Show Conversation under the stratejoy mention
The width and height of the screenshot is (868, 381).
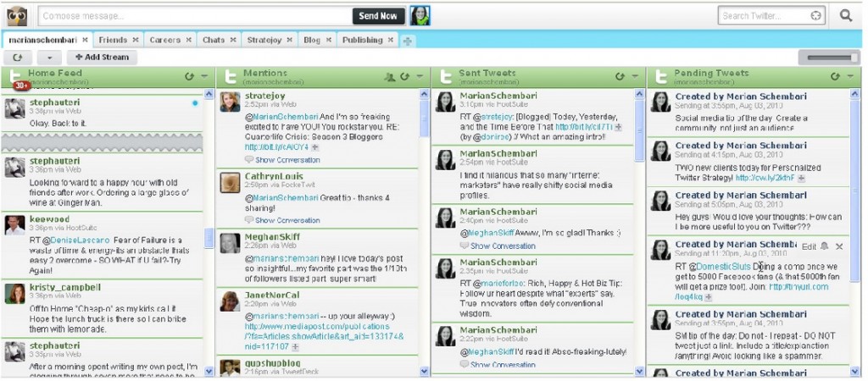pos(287,160)
